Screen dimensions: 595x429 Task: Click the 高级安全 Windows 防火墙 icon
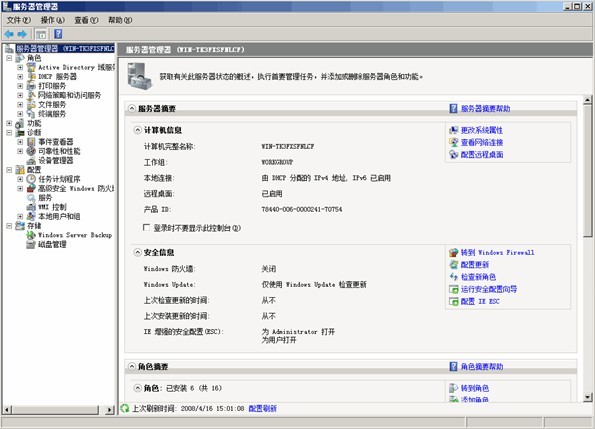tap(31, 189)
